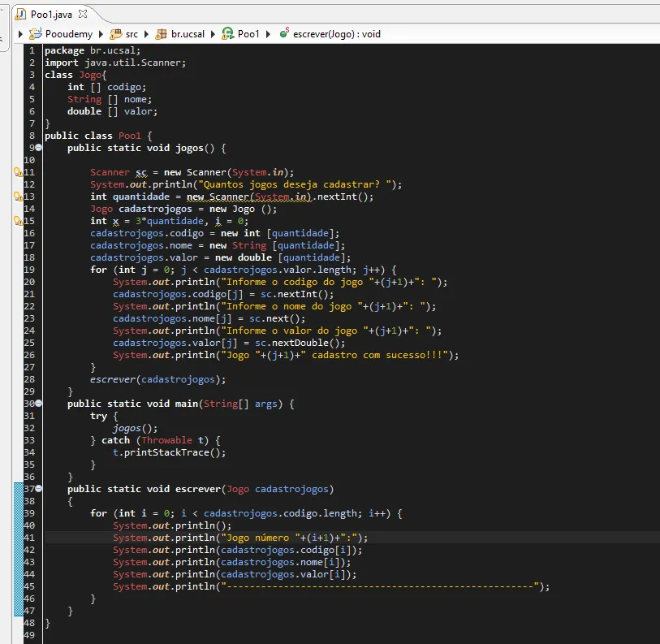Open the breadcrumb arrow after Poo1
660x644 pixels.
pyautogui.click(x=268, y=34)
